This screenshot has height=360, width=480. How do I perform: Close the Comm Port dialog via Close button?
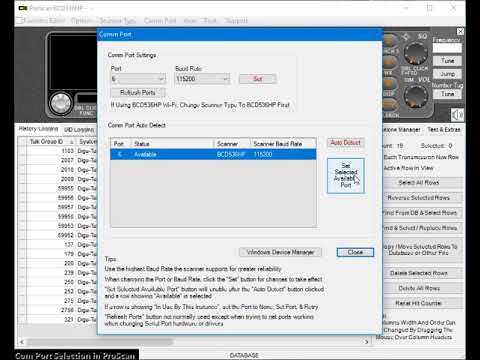[355, 252]
